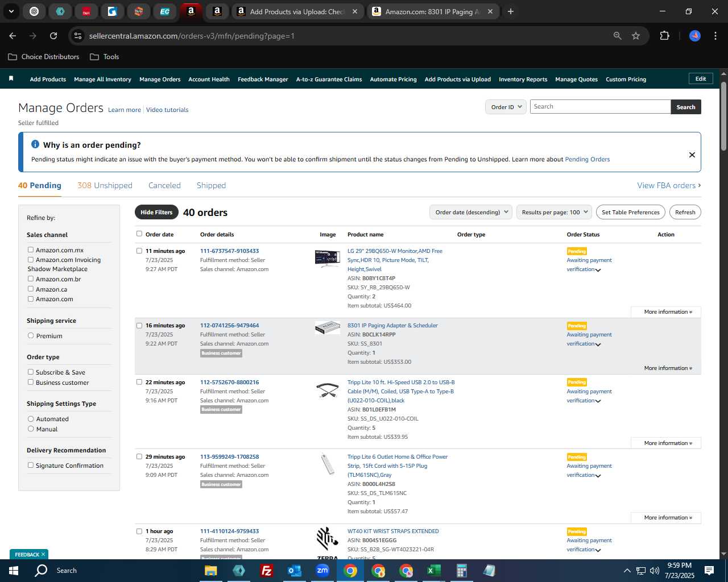Screen dimensions: 728x582
Task: Reload the page with refresh icon
Action: click(x=53, y=36)
